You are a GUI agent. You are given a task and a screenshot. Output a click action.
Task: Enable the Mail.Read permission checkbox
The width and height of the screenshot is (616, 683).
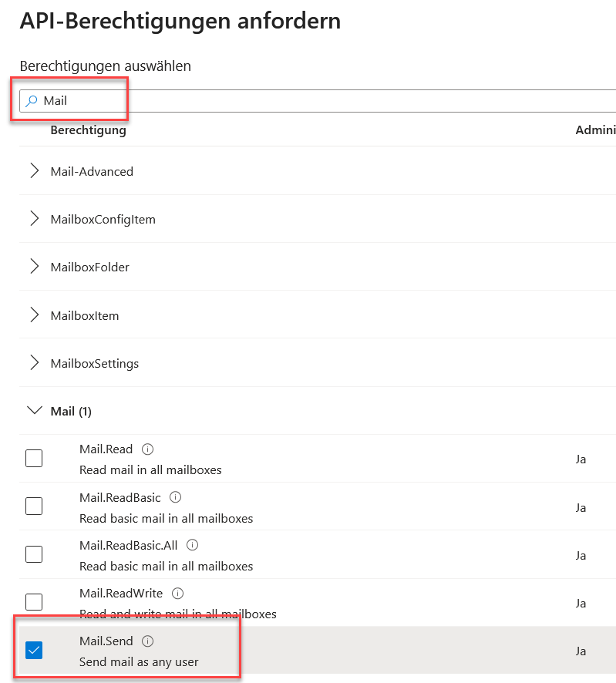tap(34, 459)
